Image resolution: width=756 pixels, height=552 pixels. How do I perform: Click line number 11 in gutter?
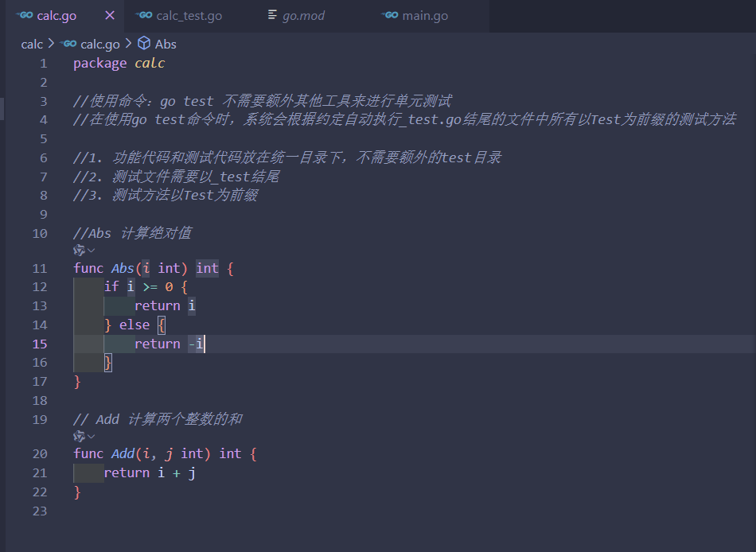pyautogui.click(x=40, y=269)
